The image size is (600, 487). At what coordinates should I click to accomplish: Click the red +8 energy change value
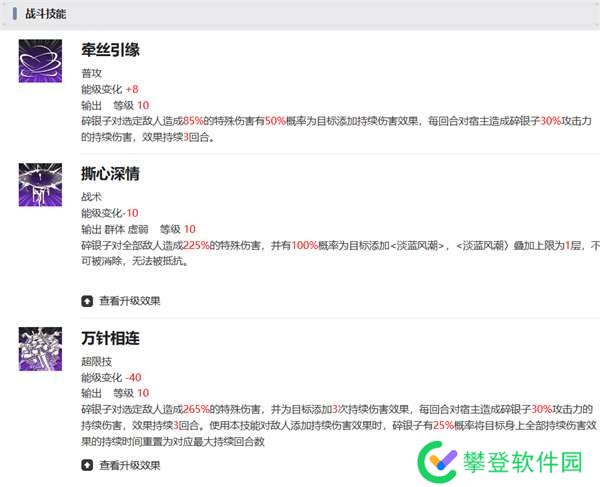tap(132, 89)
